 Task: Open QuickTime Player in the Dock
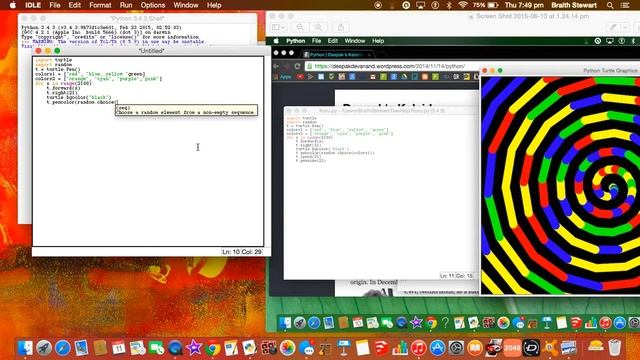click(175, 348)
